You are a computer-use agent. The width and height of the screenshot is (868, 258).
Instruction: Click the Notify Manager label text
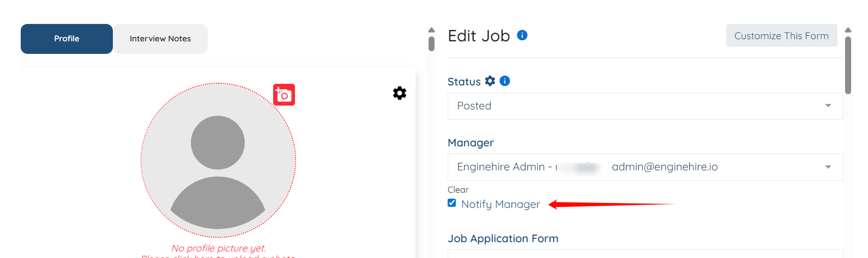point(501,204)
